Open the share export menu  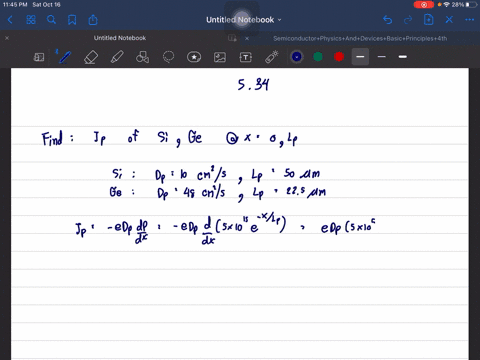point(93,20)
